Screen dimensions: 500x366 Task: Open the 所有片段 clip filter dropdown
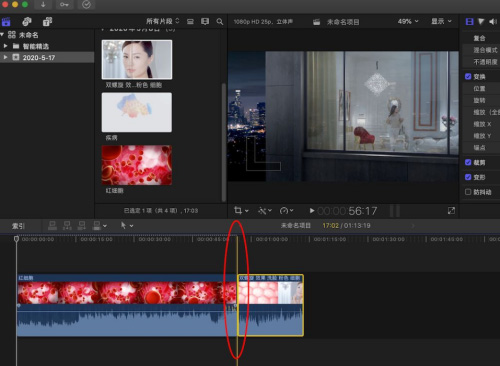(x=162, y=21)
